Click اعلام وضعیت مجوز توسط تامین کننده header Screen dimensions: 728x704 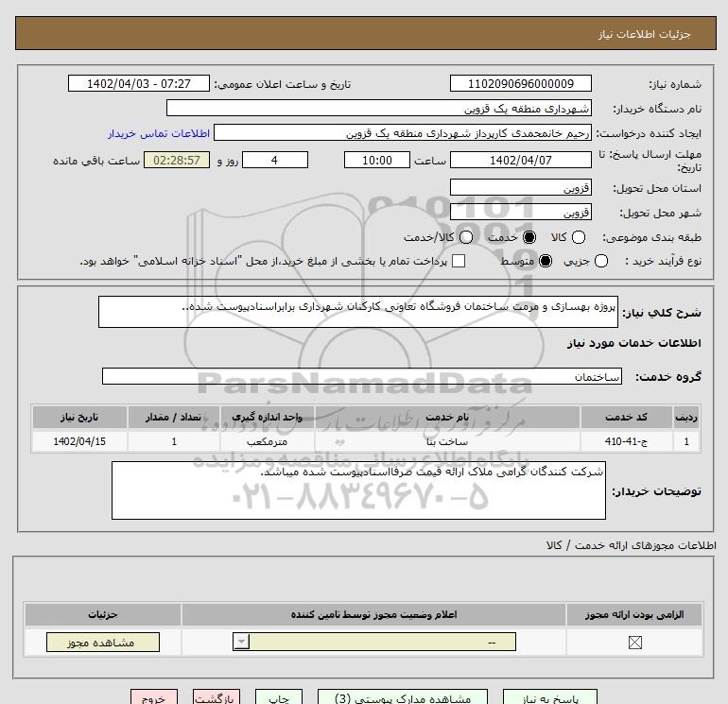tap(373, 614)
